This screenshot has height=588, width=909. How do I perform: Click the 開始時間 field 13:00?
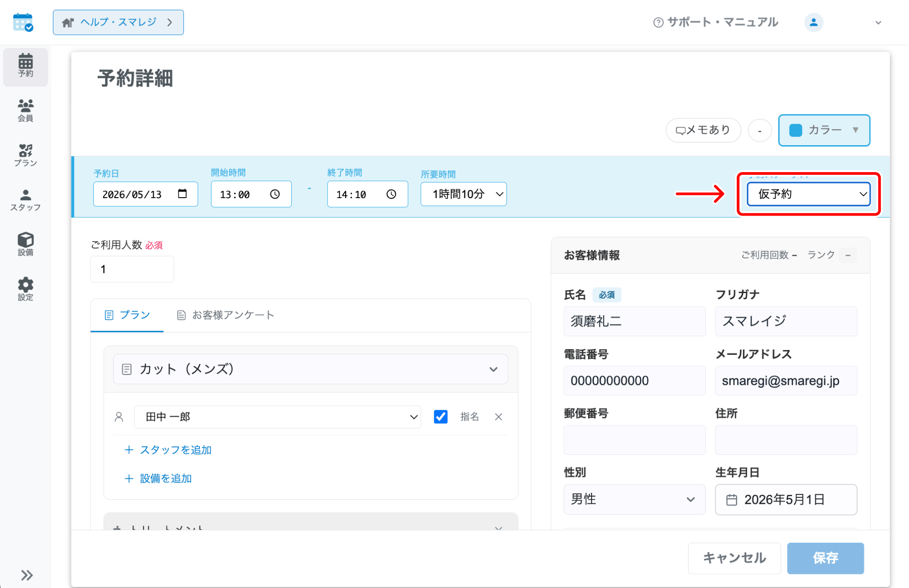pos(251,194)
